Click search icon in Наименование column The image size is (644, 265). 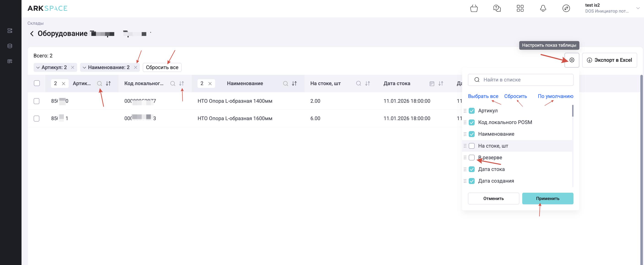[285, 84]
